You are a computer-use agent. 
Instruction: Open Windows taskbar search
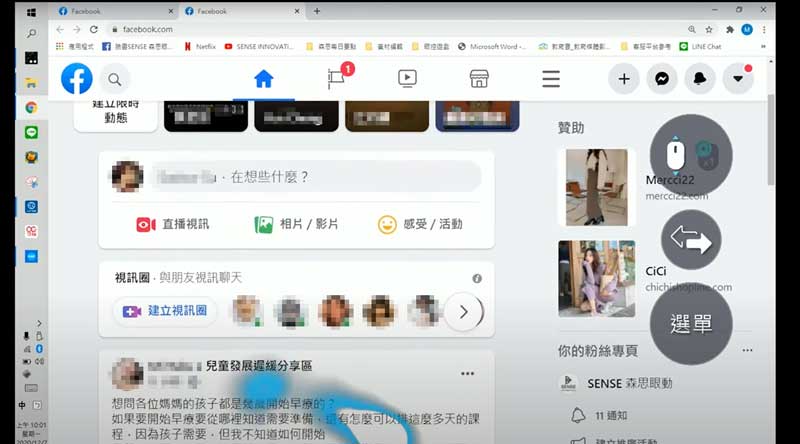tap(31, 34)
